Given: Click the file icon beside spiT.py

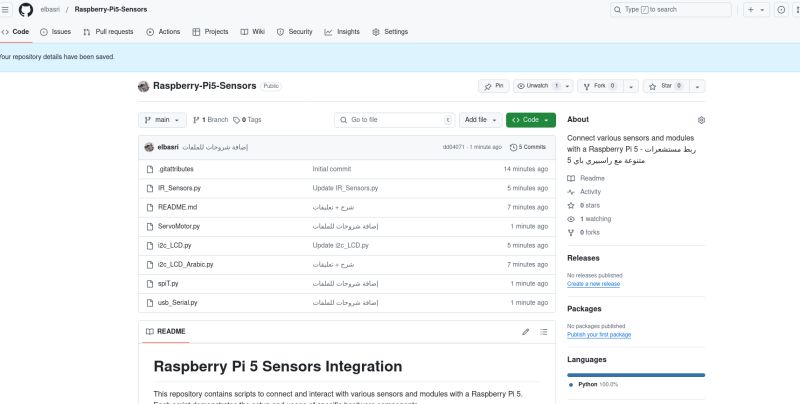Looking at the screenshot, I should tap(150, 284).
